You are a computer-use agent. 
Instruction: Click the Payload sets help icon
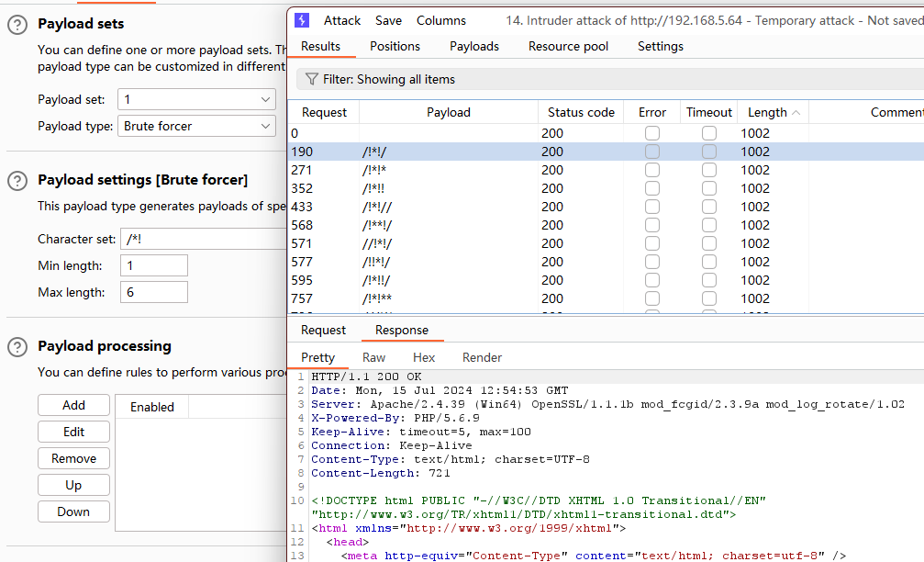(17, 25)
